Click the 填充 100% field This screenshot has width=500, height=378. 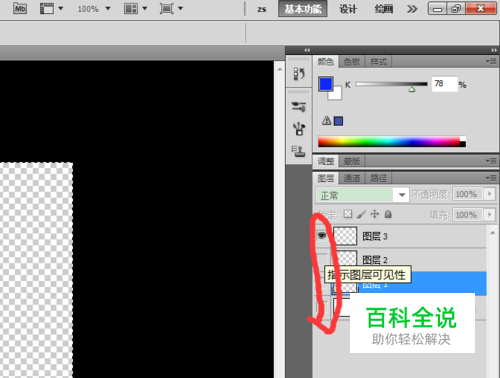467,215
